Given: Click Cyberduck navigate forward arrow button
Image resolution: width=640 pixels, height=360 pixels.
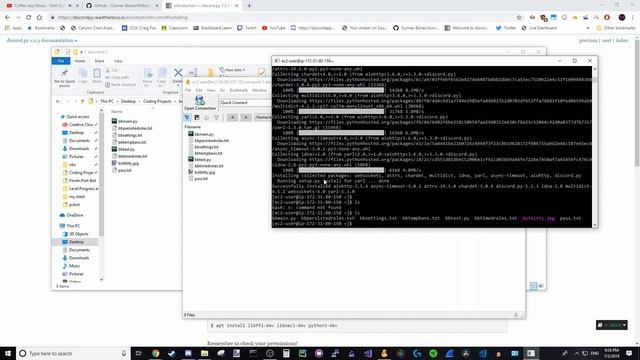Looking at the screenshot, I should 246,118.
